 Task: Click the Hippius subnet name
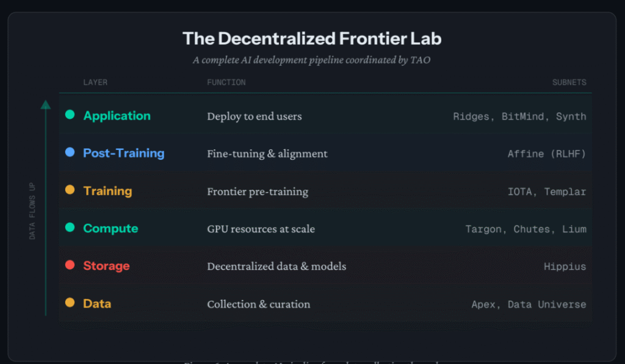[565, 266]
